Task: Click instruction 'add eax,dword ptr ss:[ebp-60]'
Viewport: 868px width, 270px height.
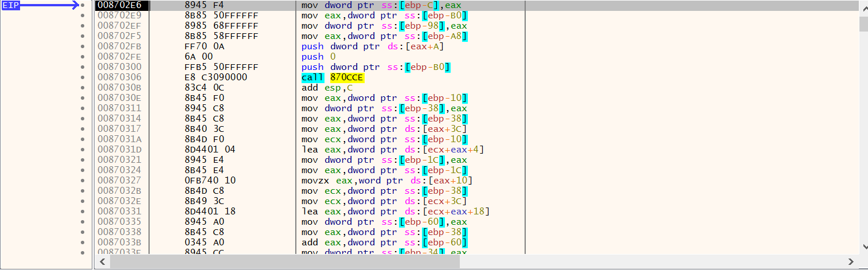Action: click(384, 242)
